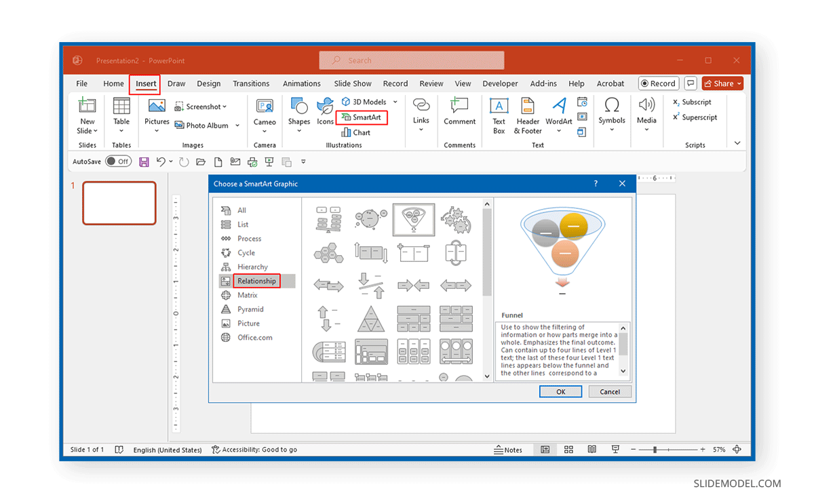Expand the 3D Models dropdown arrow

tap(395, 102)
